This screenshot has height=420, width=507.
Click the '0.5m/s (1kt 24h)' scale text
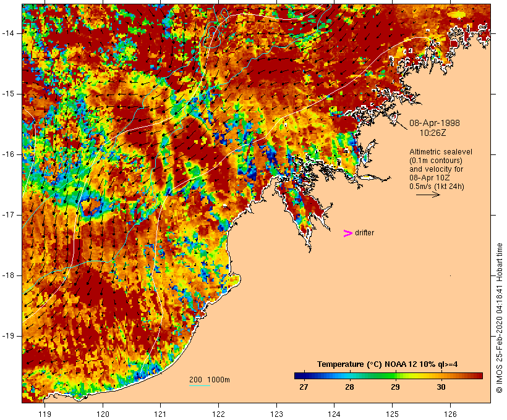point(437,187)
